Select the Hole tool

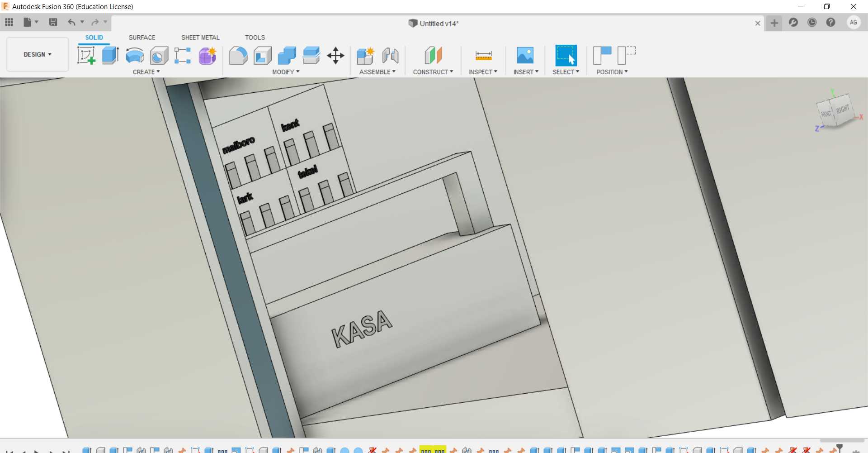click(x=159, y=56)
